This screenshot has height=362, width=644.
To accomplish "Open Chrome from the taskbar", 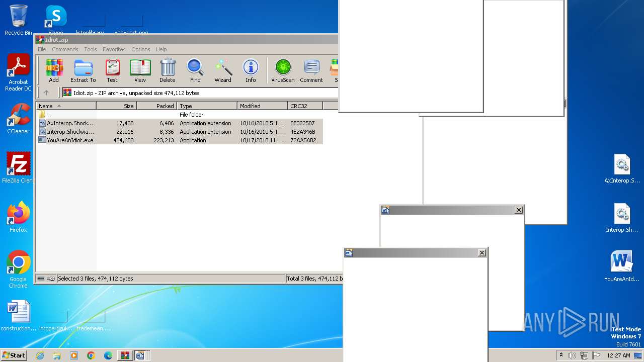I will coord(91,355).
